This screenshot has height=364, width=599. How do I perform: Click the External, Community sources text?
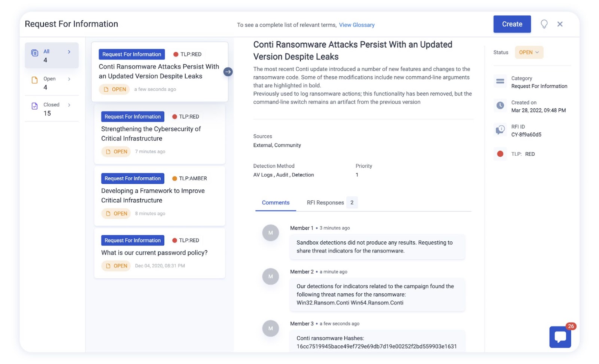click(277, 145)
